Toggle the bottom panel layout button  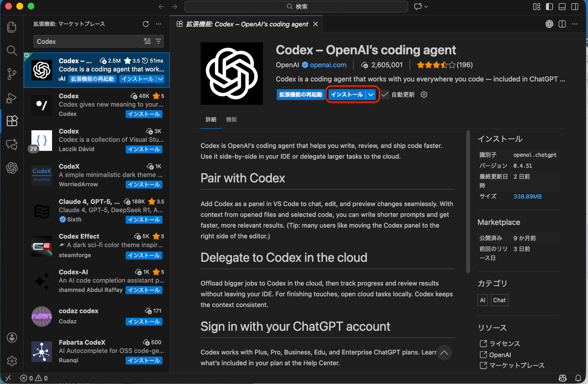(562, 7)
